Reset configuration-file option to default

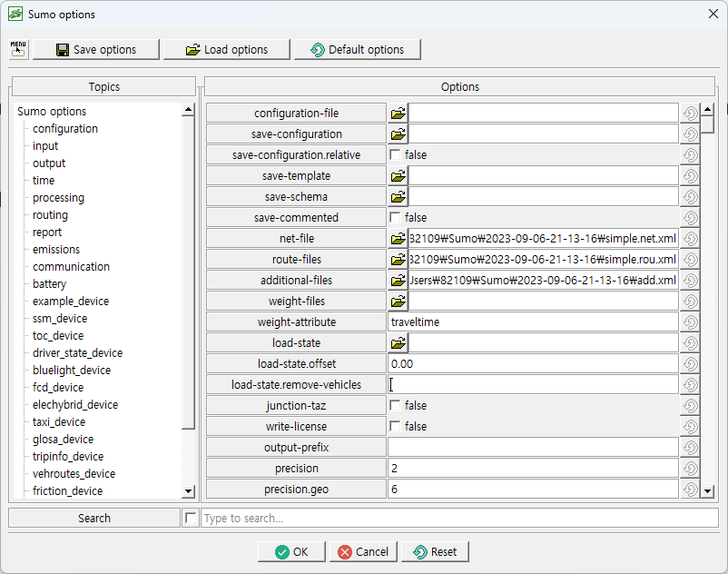(x=691, y=113)
